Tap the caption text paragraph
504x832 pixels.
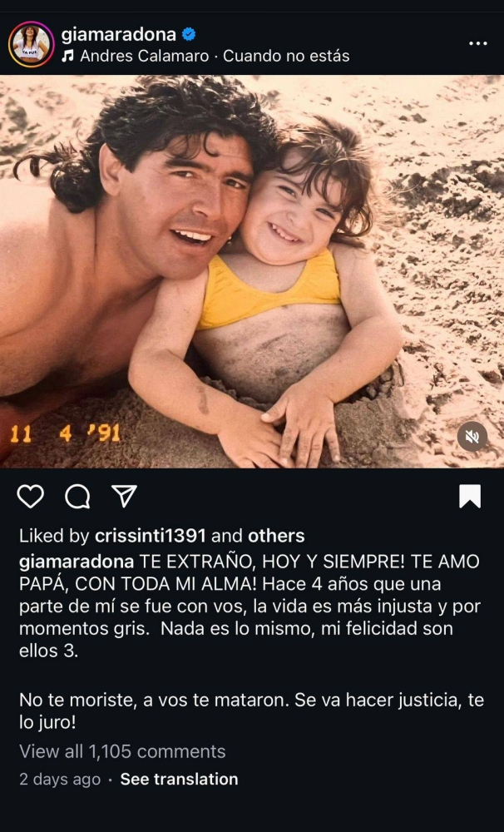pos(251,641)
